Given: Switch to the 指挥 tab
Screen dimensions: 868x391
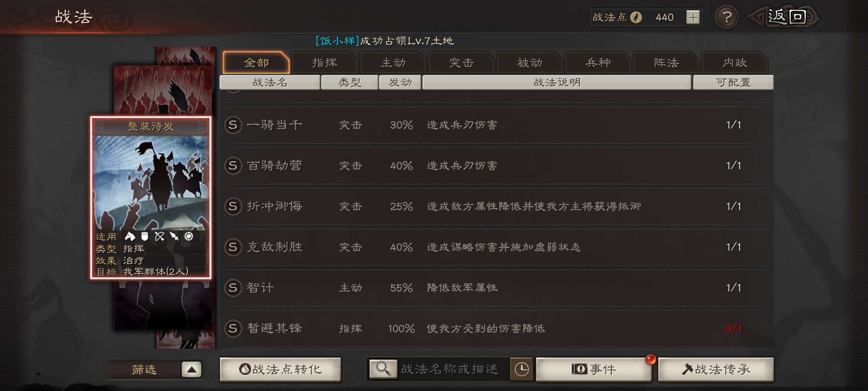Looking at the screenshot, I should 324,63.
